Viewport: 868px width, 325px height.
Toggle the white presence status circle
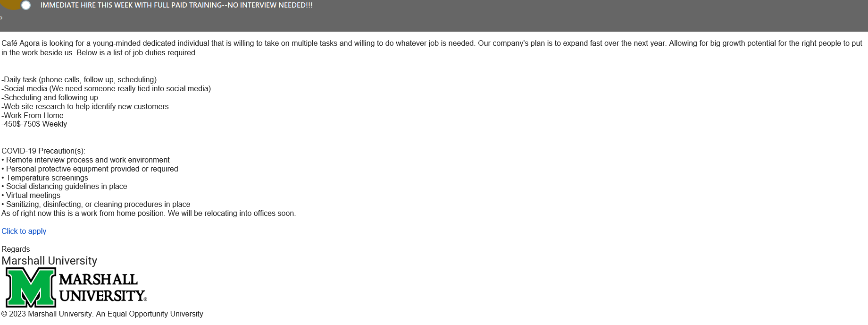click(26, 5)
